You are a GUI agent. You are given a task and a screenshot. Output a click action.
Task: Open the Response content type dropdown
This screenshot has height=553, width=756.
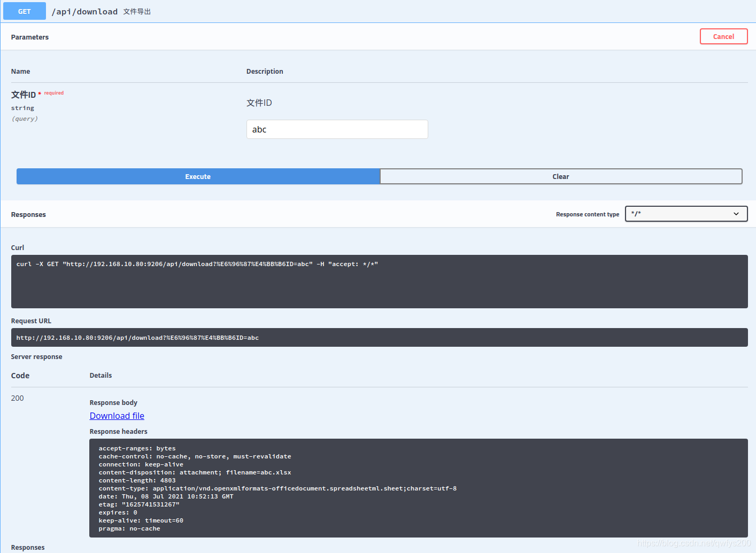click(686, 214)
